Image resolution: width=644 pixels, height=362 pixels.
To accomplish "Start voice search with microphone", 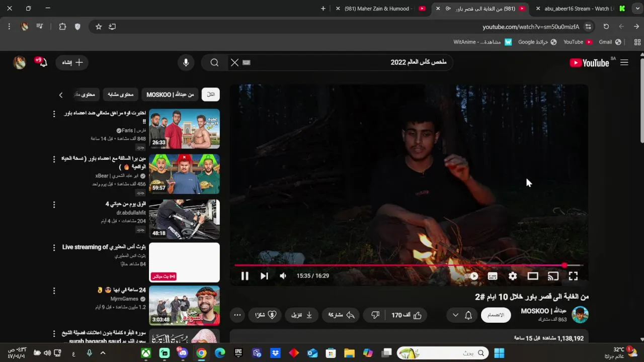I will [186, 62].
